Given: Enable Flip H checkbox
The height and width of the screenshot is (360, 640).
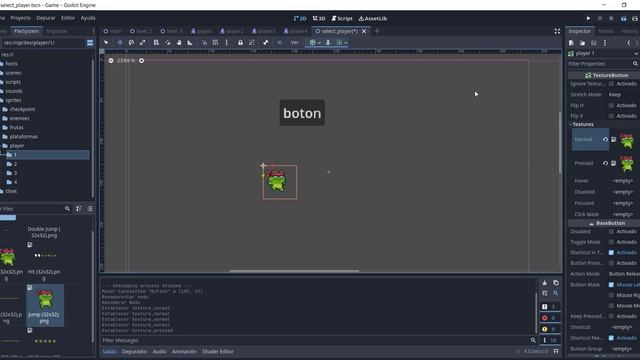Looking at the screenshot, I should point(611,105).
